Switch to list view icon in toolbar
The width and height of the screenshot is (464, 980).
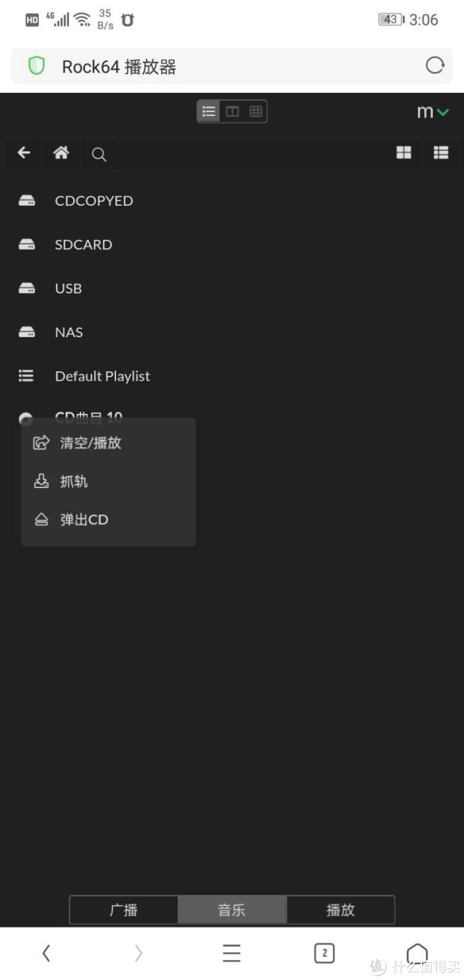pyautogui.click(x=441, y=153)
